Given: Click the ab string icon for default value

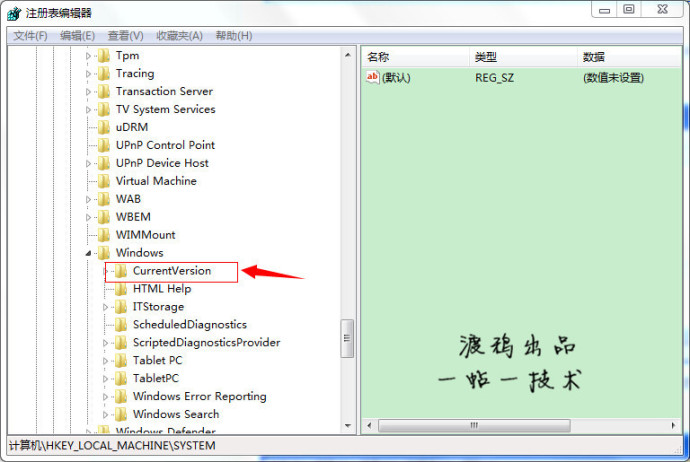Looking at the screenshot, I should pos(373,77).
